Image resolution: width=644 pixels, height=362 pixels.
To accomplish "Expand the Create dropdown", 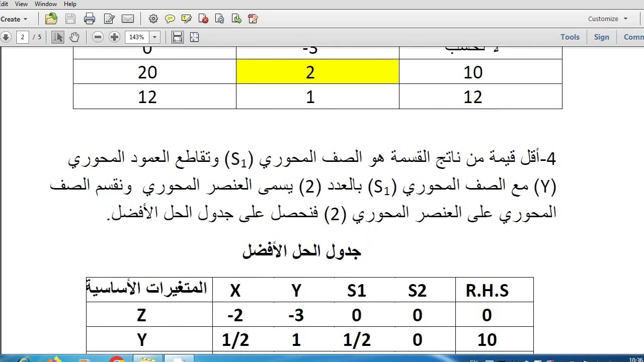I will click(x=14, y=19).
